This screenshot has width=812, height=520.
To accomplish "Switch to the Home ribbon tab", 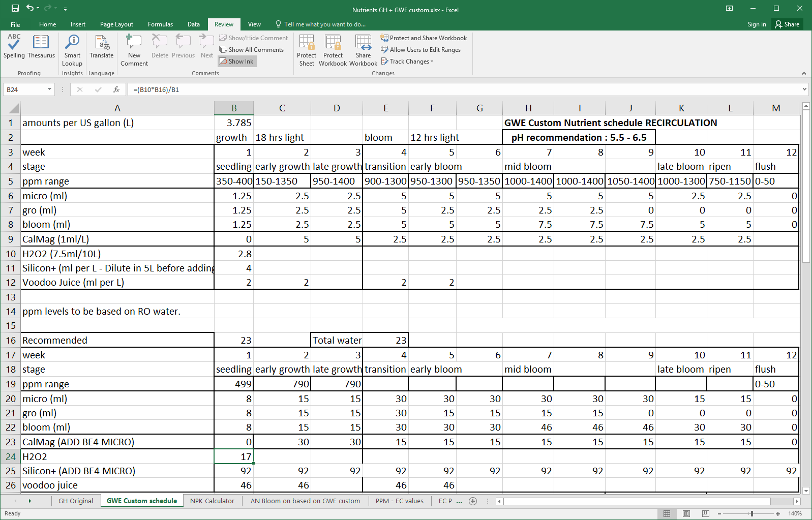I will click(x=47, y=24).
